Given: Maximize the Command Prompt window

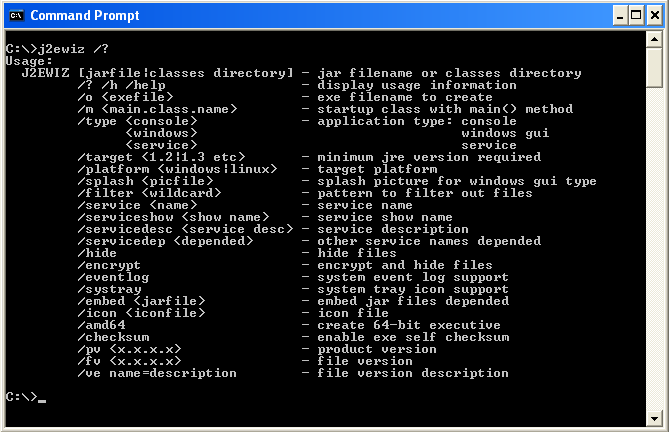Looking at the screenshot, I should tap(636, 16).
